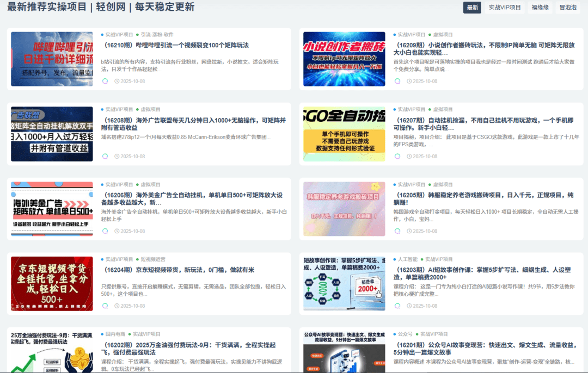Image resolution: width=588 pixels, height=373 pixels.
Task: Switch to the 实战VIP项目 tab
Action: click(505, 8)
